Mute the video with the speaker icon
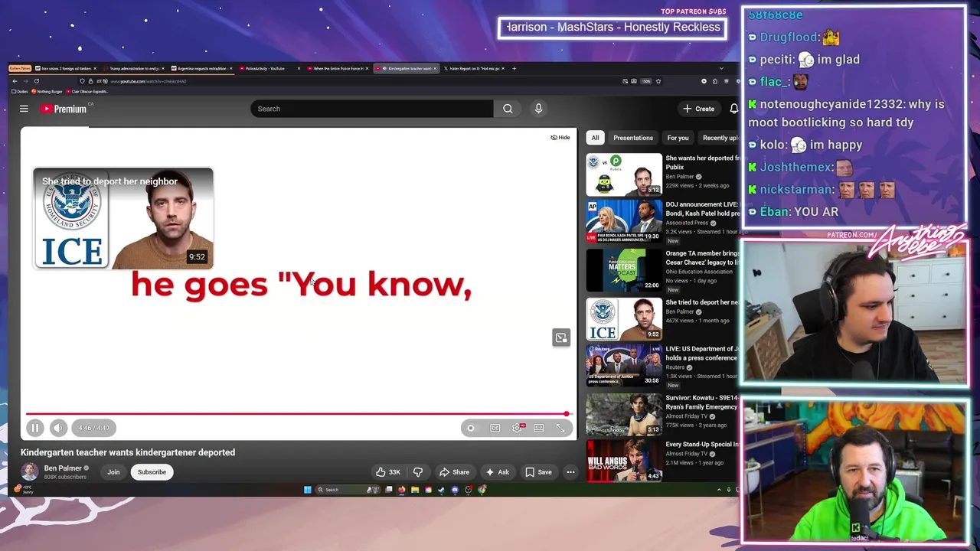980x551 pixels. point(57,428)
